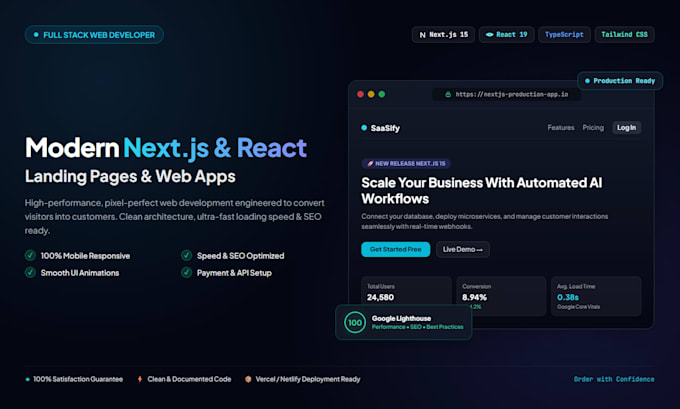
Task: Click the Log in button
Action: [627, 128]
